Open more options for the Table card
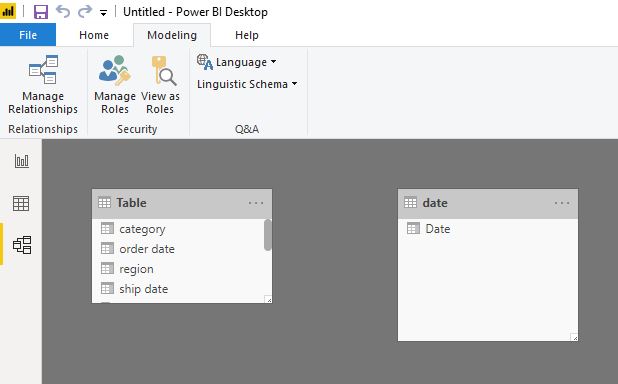Screen dimensions: 618x384 click(x=256, y=203)
